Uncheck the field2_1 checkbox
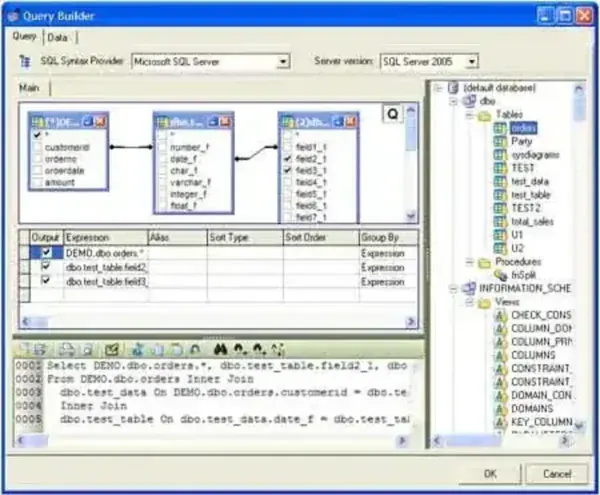Viewport: 600px width, 495px height. (x=287, y=159)
